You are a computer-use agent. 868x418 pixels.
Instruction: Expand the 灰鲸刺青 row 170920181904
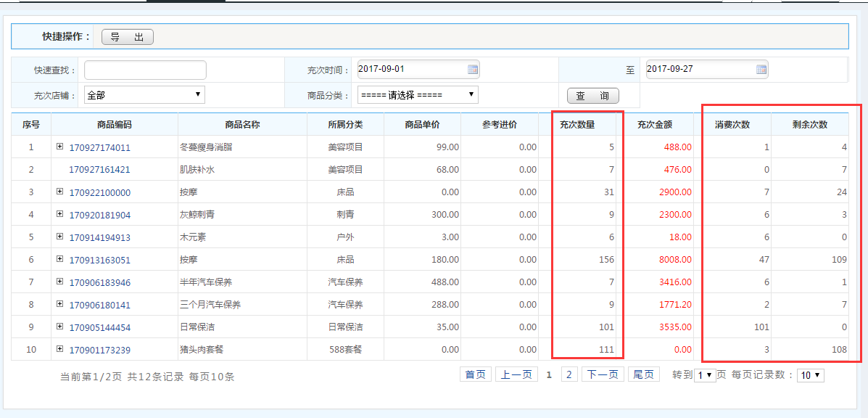pyautogui.click(x=60, y=215)
